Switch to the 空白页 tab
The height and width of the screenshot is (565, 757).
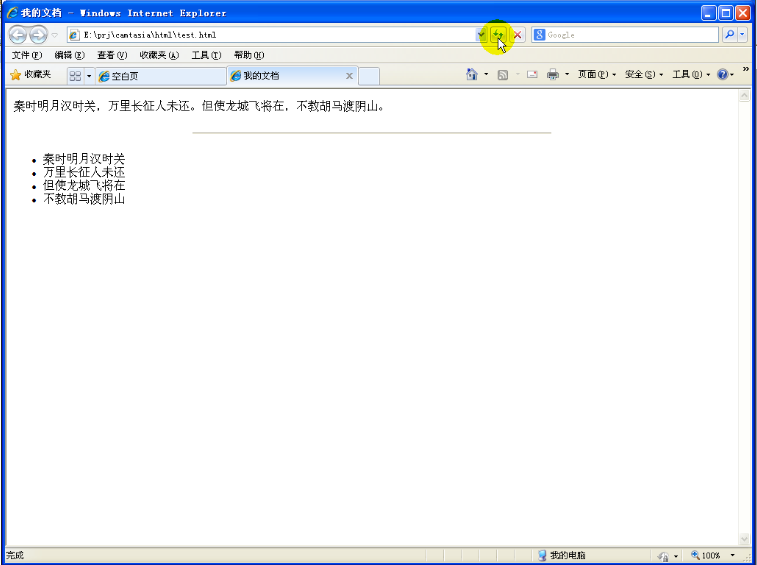point(160,76)
